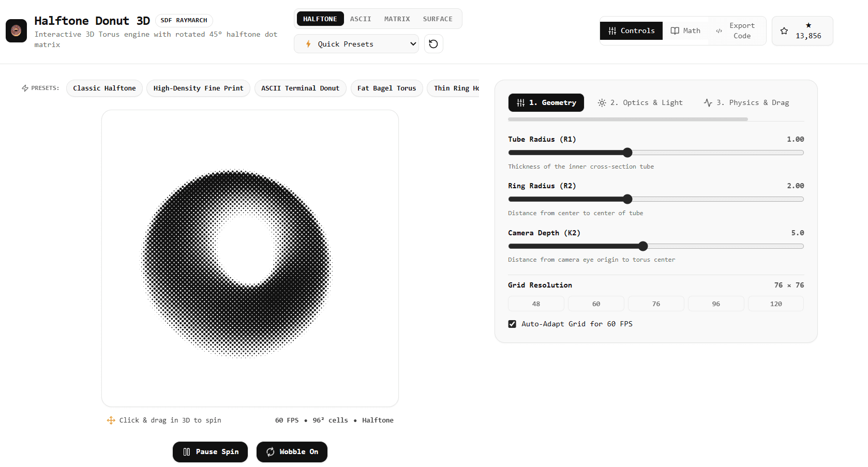868x467 pixels.
Task: Switch to ASCII render mode
Action: tap(361, 19)
